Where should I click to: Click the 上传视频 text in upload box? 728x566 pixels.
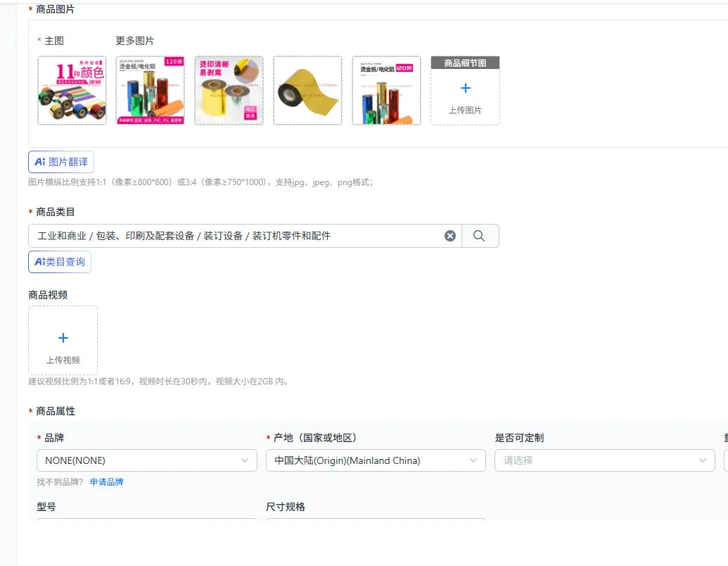tap(63, 360)
